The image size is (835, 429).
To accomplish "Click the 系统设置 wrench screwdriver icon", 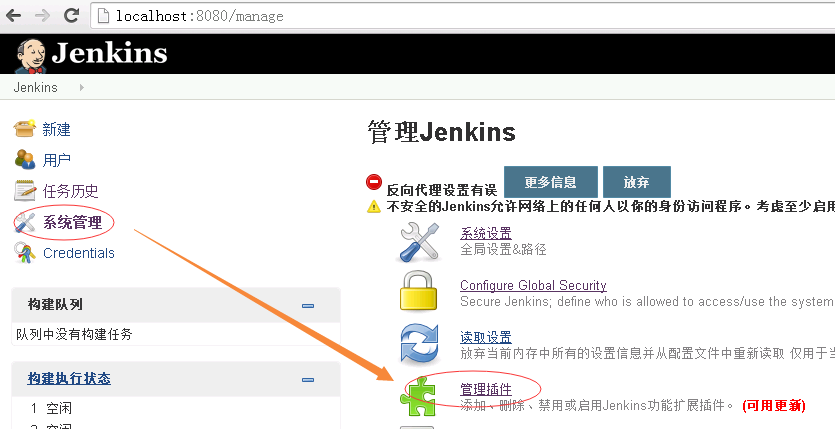I will pyautogui.click(x=419, y=242).
